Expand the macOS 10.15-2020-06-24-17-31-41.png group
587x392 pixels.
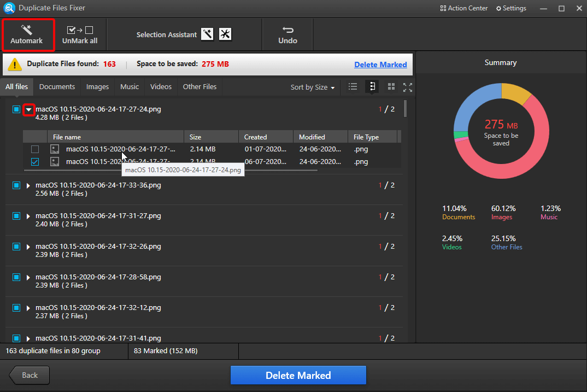(28, 339)
